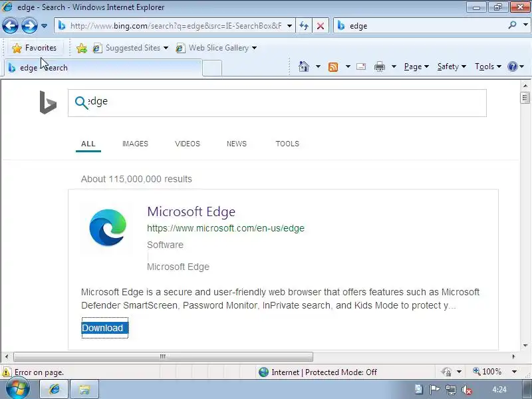Click the horizontal scrollbar right arrow
Screen dimensions: 532x399
[513, 356]
